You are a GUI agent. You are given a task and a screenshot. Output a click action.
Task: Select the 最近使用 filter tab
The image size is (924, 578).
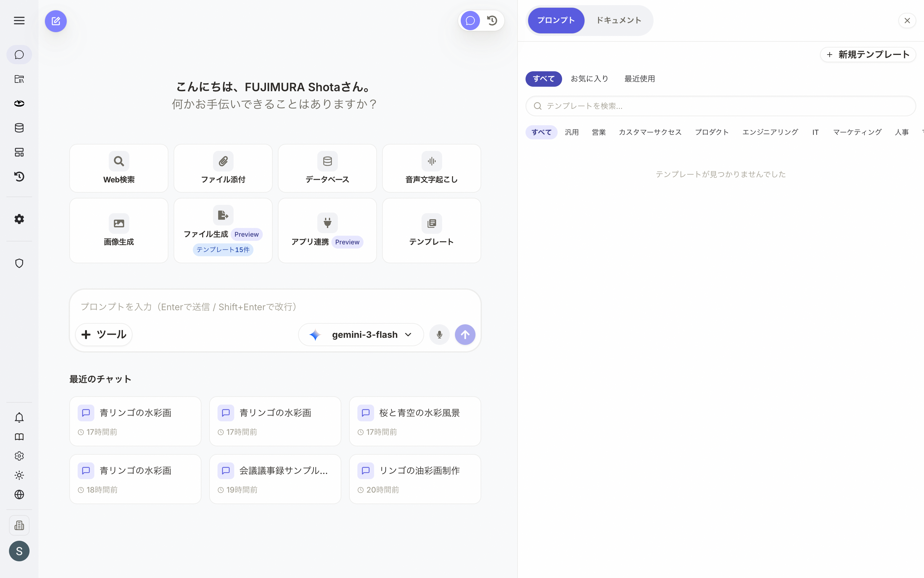639,79
